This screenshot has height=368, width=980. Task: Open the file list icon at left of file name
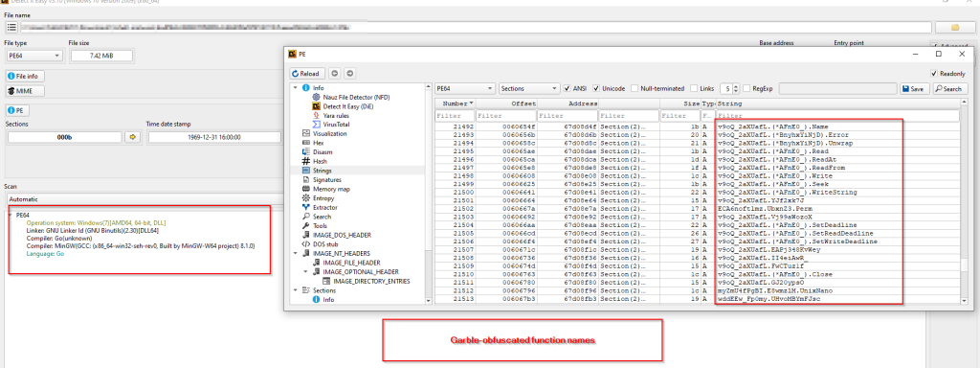click(x=11, y=28)
